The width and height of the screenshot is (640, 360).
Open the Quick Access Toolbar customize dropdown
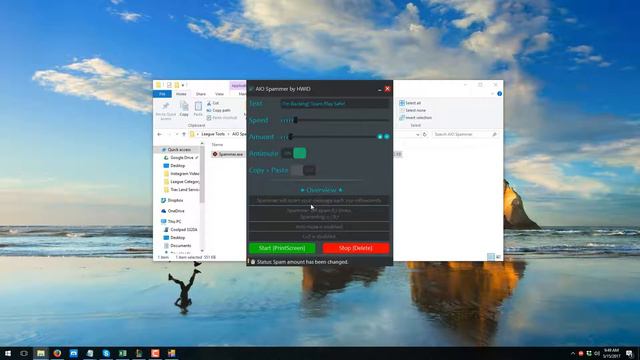tap(183, 85)
